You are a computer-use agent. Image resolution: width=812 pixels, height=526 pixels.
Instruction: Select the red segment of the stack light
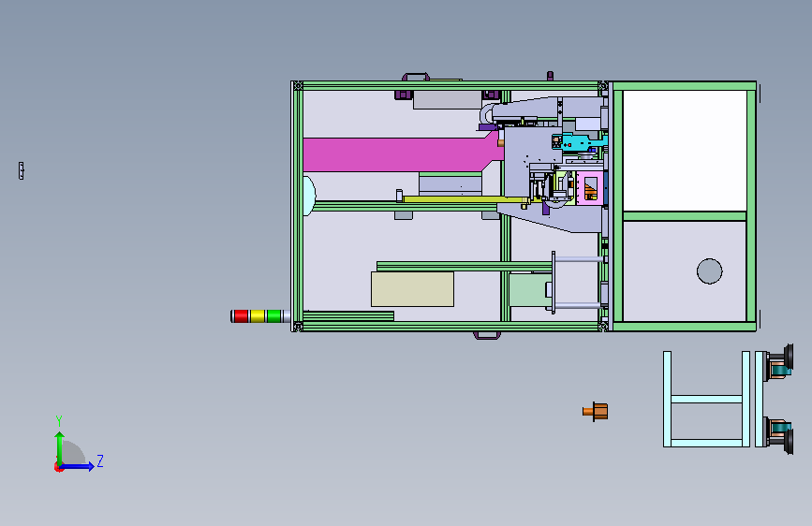click(241, 315)
